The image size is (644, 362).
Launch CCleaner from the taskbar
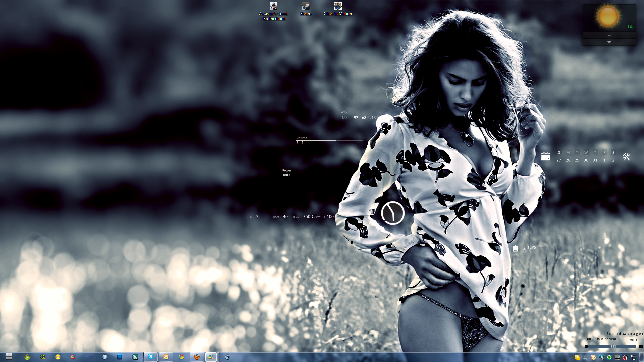click(x=73, y=357)
